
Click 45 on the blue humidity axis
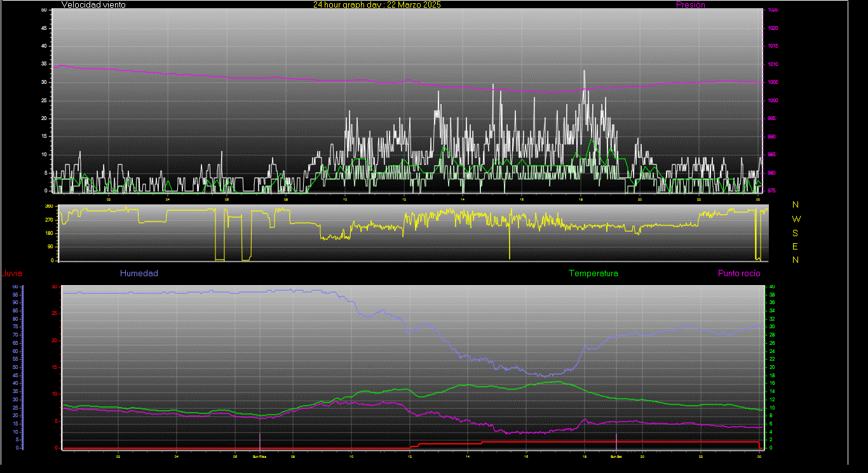pos(15,375)
